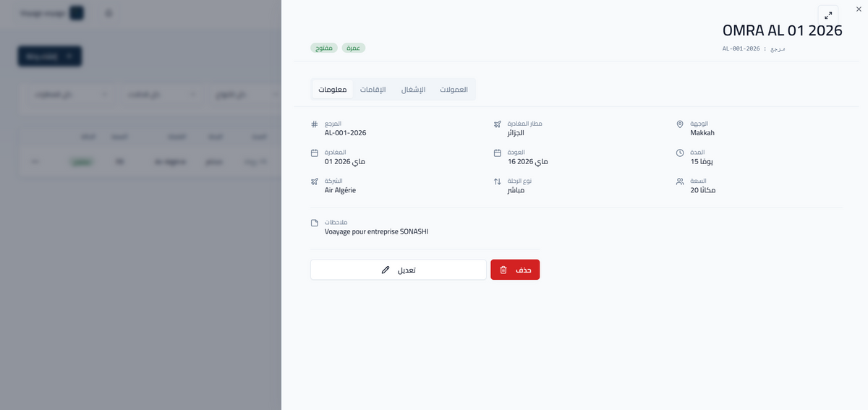Click the تعديل edit button

coord(399,270)
